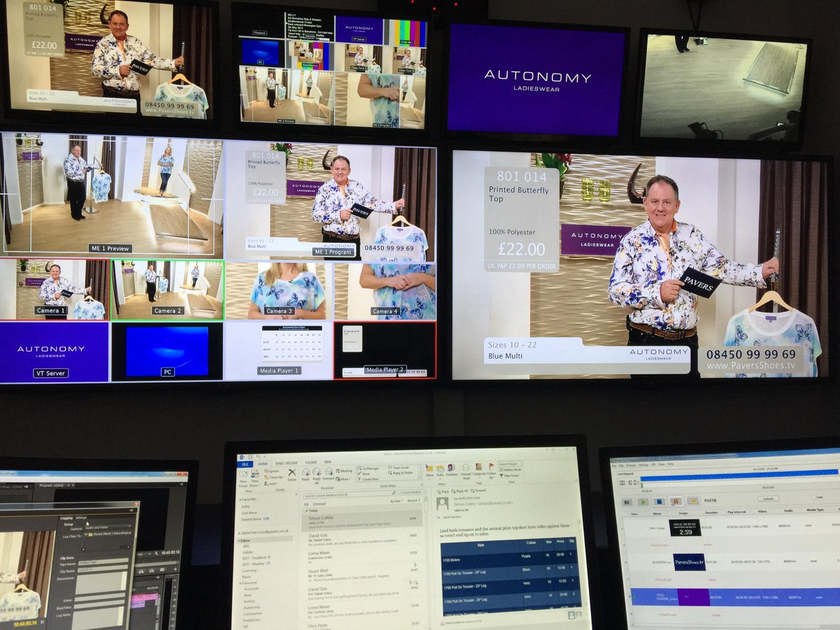Screen dimensions: 840x630
Task: Open the Filter Email dropdown
Action: (508, 475)
